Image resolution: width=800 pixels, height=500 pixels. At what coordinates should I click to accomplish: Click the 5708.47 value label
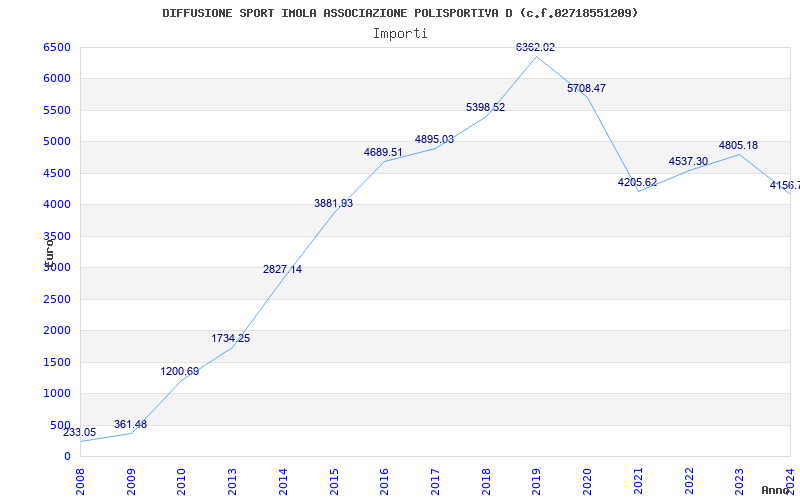tap(586, 88)
